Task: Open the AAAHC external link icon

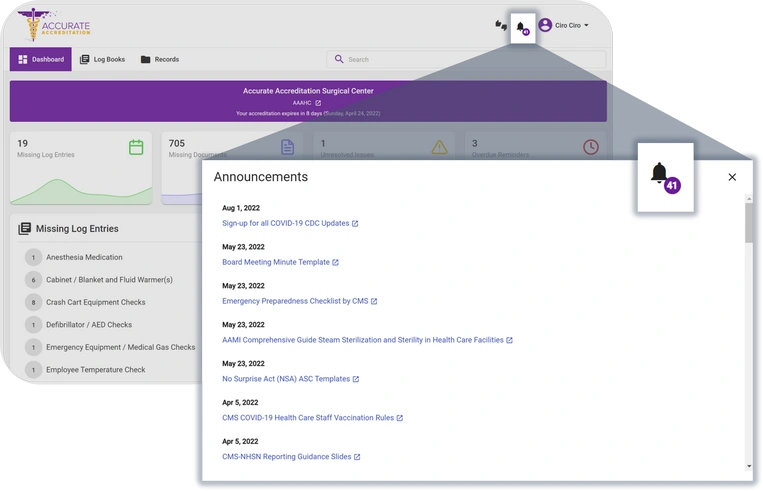Action: [x=318, y=103]
